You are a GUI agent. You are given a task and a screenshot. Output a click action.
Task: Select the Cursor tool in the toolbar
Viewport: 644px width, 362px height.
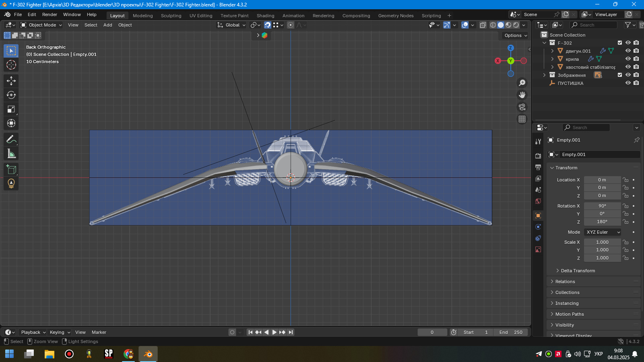pos(11,65)
